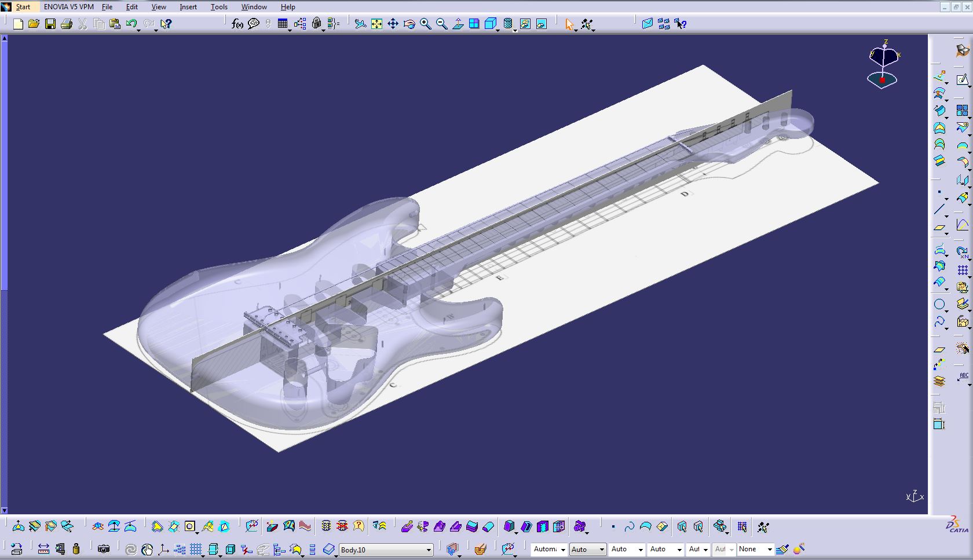Open the highlighted Auto transparency dropdown
This screenshot has height=560, width=973.
pos(588,549)
